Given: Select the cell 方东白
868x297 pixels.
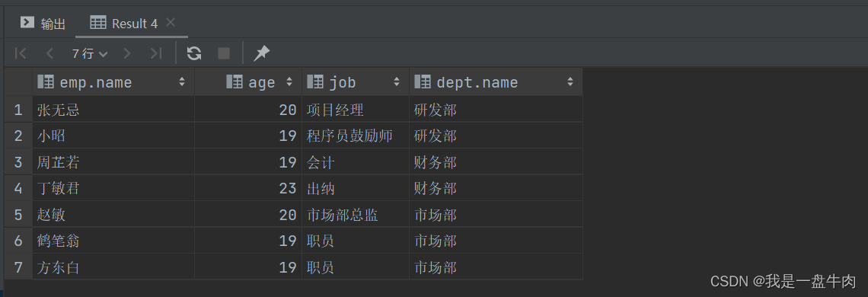Looking at the screenshot, I should click(113, 267).
